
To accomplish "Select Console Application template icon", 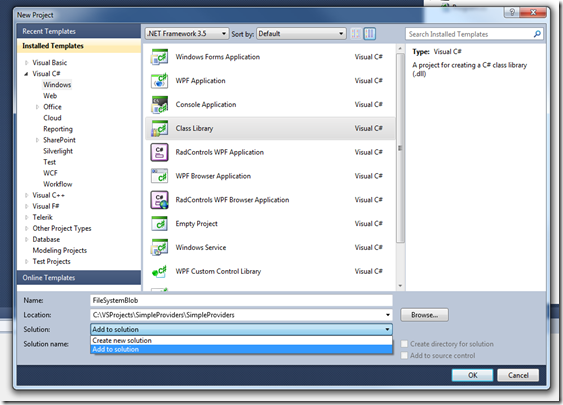I will pos(159,104).
